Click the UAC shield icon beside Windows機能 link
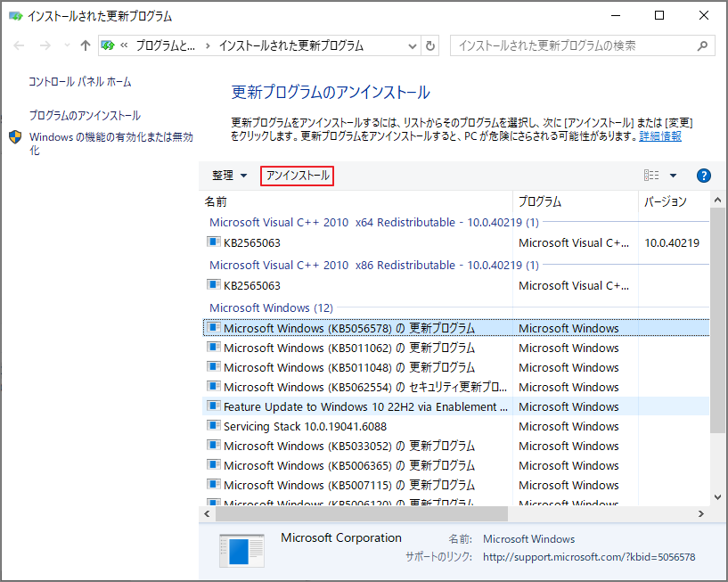The width and height of the screenshot is (728, 582). click(x=15, y=137)
